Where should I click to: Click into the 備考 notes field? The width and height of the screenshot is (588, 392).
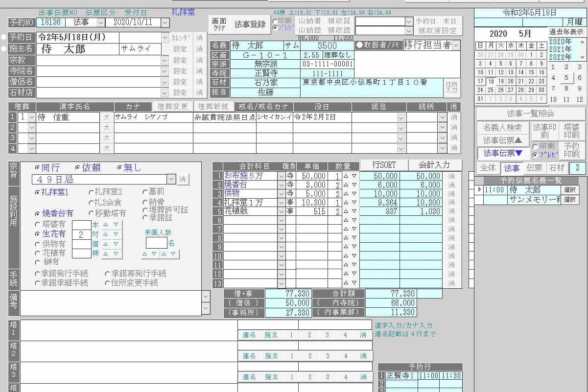click(111, 303)
